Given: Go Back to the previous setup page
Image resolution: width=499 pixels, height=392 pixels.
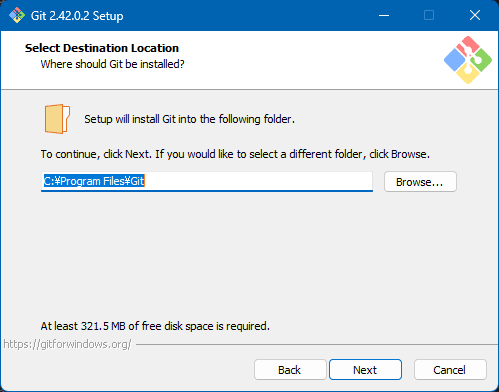Looking at the screenshot, I should click(290, 370).
